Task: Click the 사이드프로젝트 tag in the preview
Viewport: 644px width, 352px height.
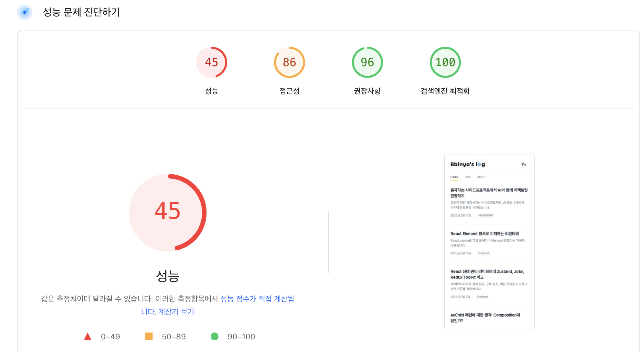Action: [486, 215]
